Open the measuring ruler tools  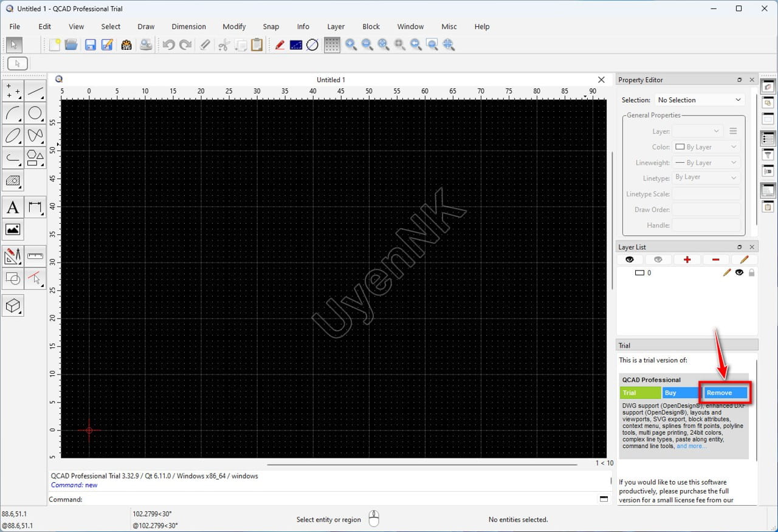coord(35,256)
